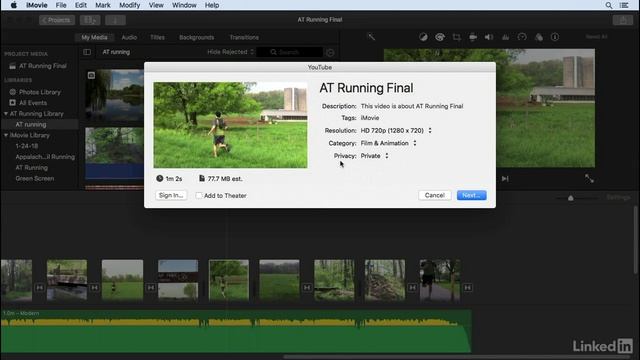Open the speed adjustment tool

(x=522, y=37)
